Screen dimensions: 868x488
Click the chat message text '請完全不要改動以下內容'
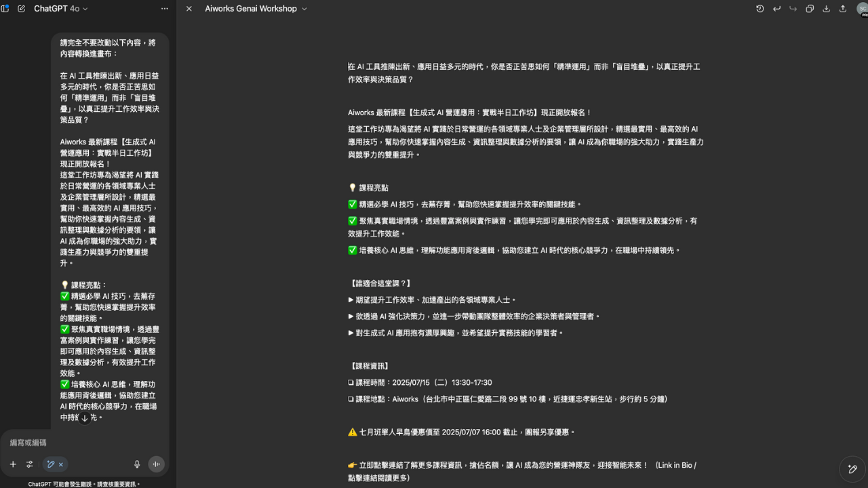click(x=108, y=48)
